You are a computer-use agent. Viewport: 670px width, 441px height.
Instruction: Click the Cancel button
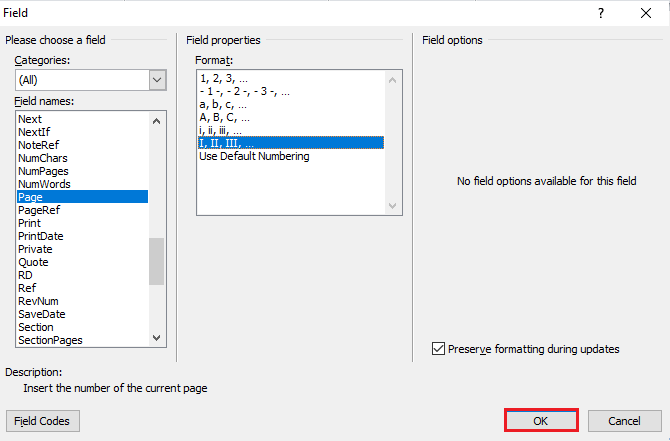(x=624, y=421)
